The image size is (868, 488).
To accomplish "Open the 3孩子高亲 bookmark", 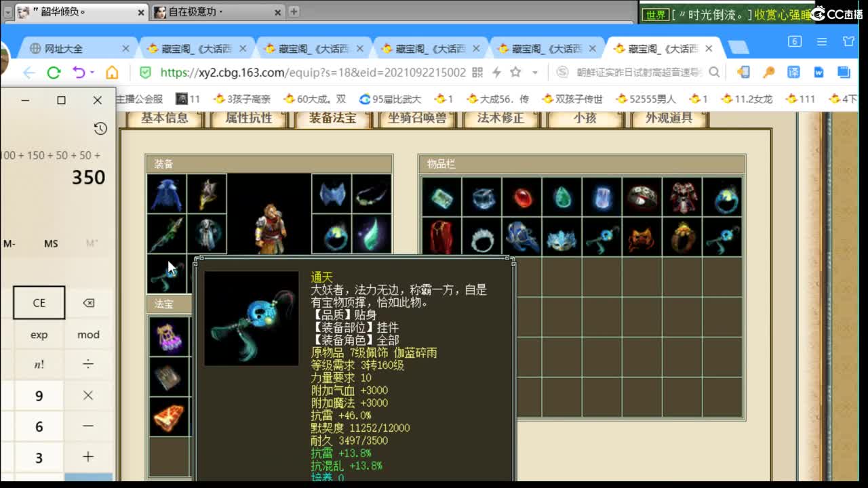I will [242, 99].
